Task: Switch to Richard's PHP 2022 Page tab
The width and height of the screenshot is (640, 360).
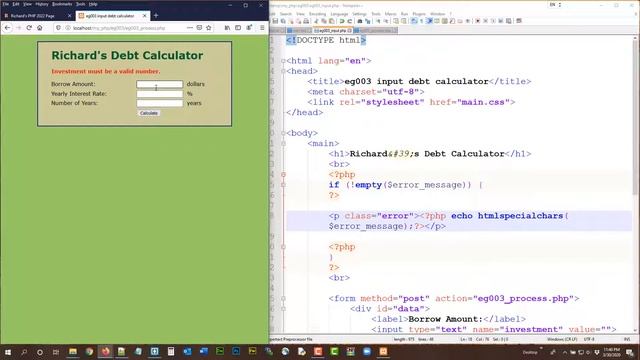Action: [x=37, y=16]
